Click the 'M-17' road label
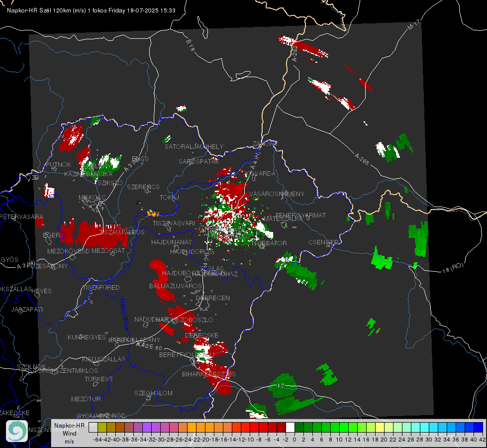This screenshot has width=487, height=448. coord(413,25)
